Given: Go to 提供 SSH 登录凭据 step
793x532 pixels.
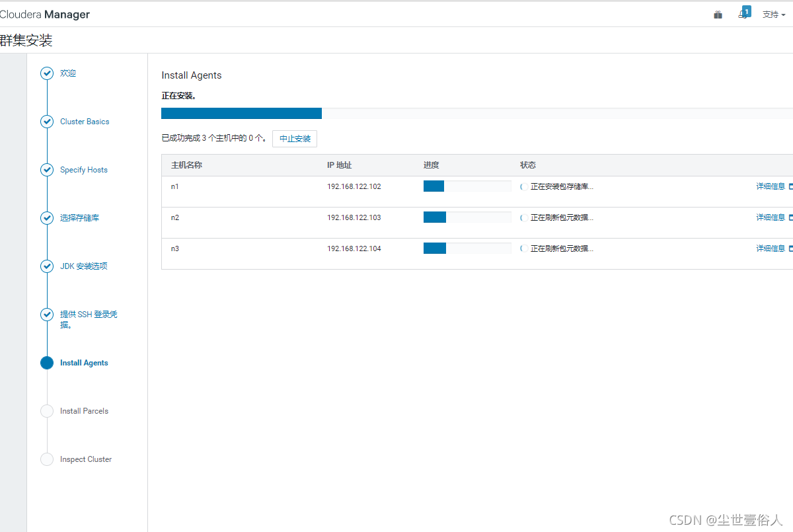Looking at the screenshot, I should click(89, 319).
